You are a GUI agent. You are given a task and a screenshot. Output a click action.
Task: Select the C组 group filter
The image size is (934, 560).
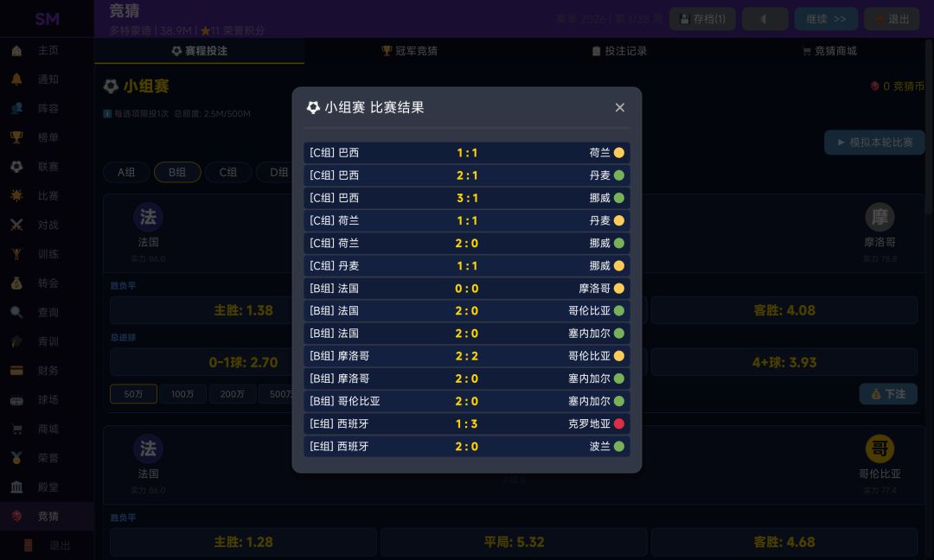tap(228, 173)
